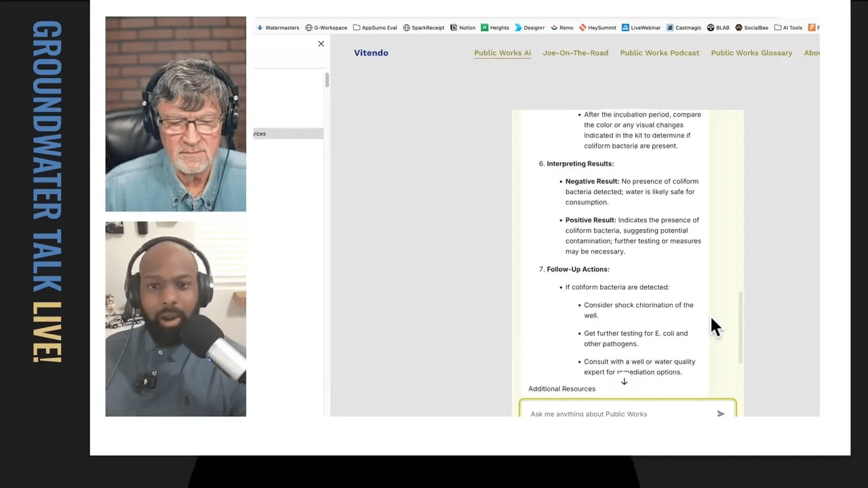The image size is (868, 488).
Task: Click the Vitendo site logo
Action: coord(371,53)
